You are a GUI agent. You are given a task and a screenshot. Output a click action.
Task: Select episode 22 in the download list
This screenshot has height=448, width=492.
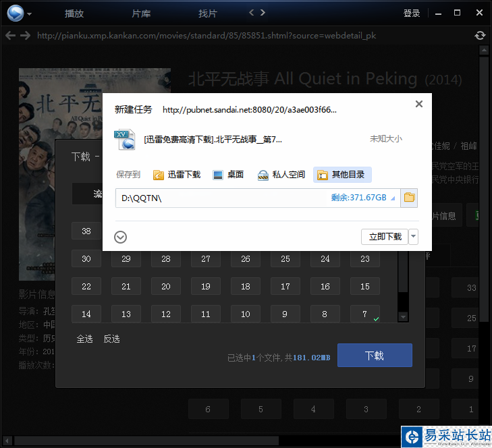86,286
